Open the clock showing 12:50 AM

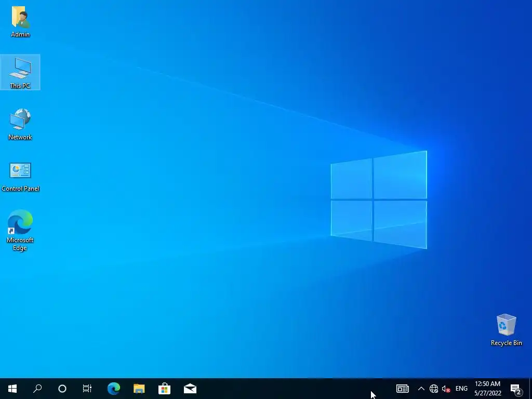pos(487,389)
